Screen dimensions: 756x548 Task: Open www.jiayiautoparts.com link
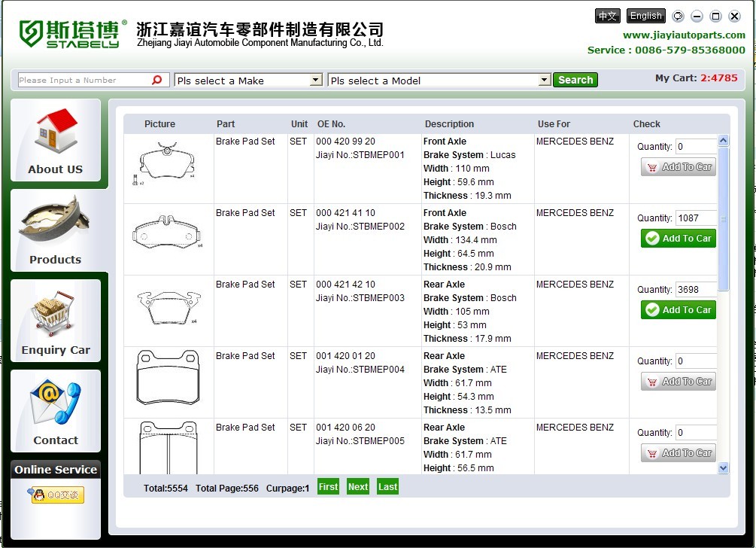[x=684, y=35]
